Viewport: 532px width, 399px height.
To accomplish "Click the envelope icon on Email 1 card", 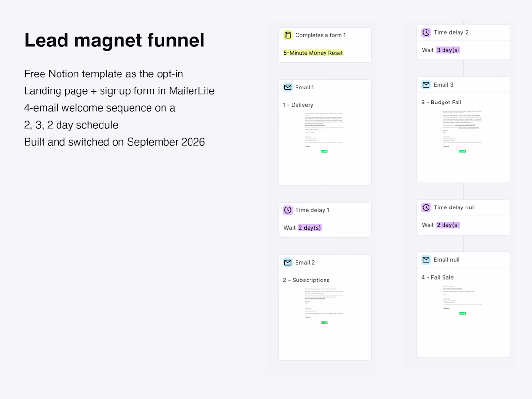I will pyautogui.click(x=288, y=87).
